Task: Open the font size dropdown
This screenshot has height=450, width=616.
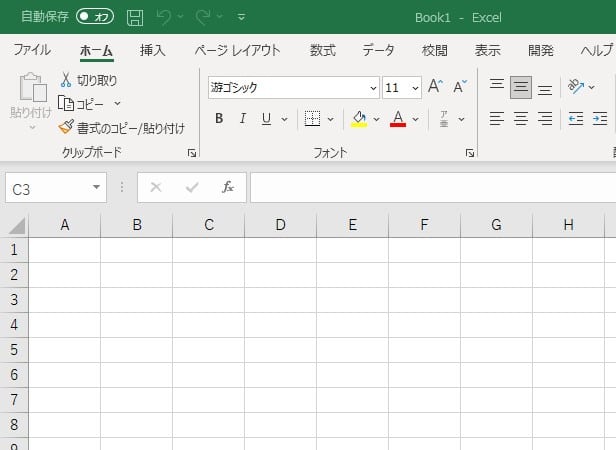Action: (x=415, y=88)
